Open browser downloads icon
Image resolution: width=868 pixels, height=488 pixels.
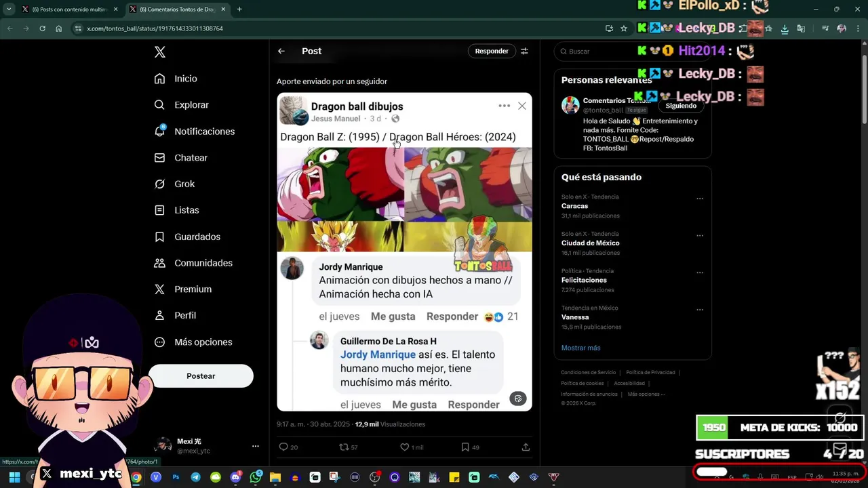[785, 28]
